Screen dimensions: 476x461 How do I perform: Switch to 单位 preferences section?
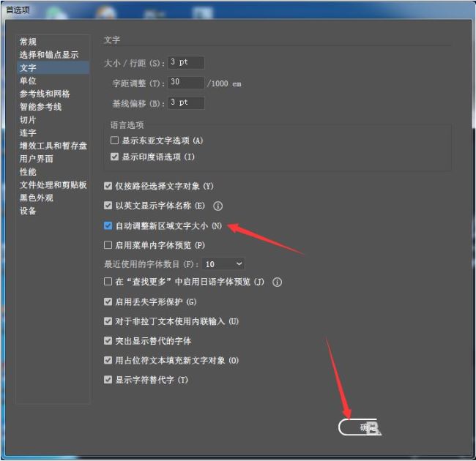(28, 80)
